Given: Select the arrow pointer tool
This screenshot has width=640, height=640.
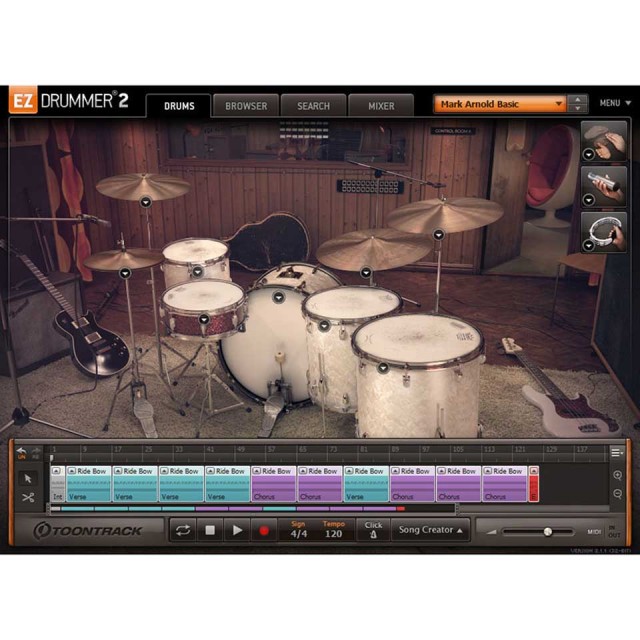Looking at the screenshot, I should (x=27, y=477).
